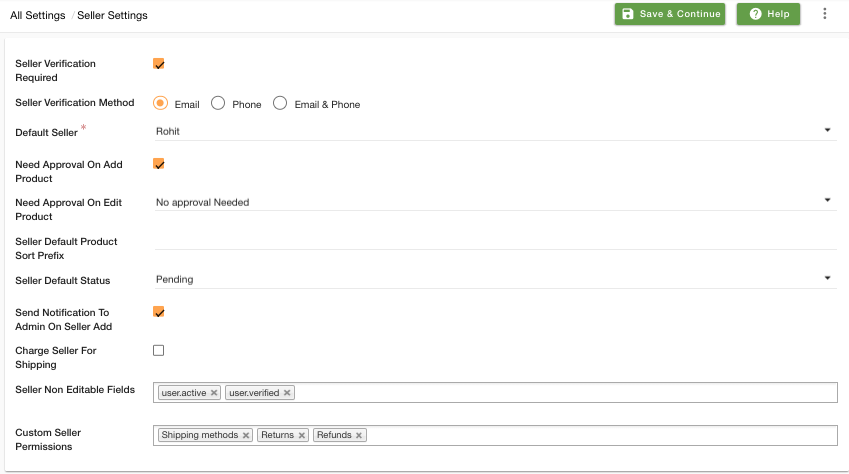Image resolution: width=849 pixels, height=474 pixels.
Task: Remove the Shipping methods permission tag
Action: (246, 435)
